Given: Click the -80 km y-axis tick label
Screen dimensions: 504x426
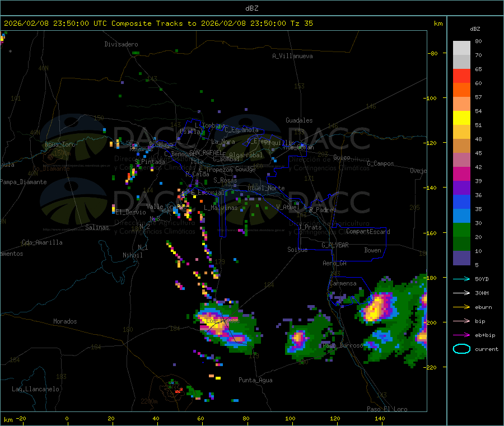Looking at the screenshot, I should (x=433, y=53).
